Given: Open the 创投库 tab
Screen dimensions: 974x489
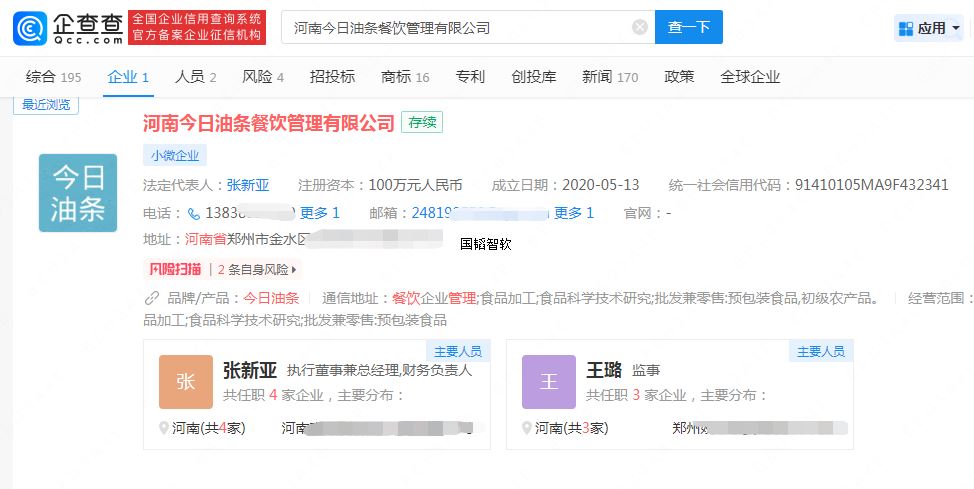Looking at the screenshot, I should (x=534, y=77).
